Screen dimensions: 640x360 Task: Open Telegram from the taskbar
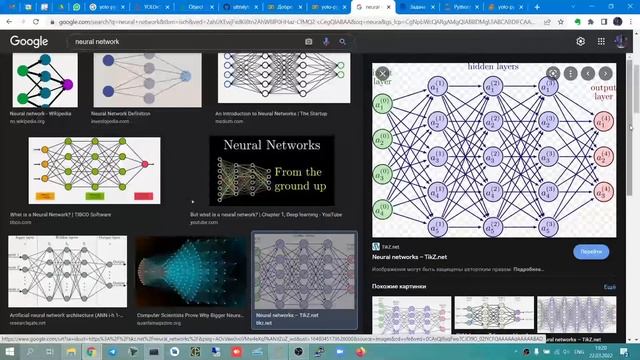[x=112, y=351]
